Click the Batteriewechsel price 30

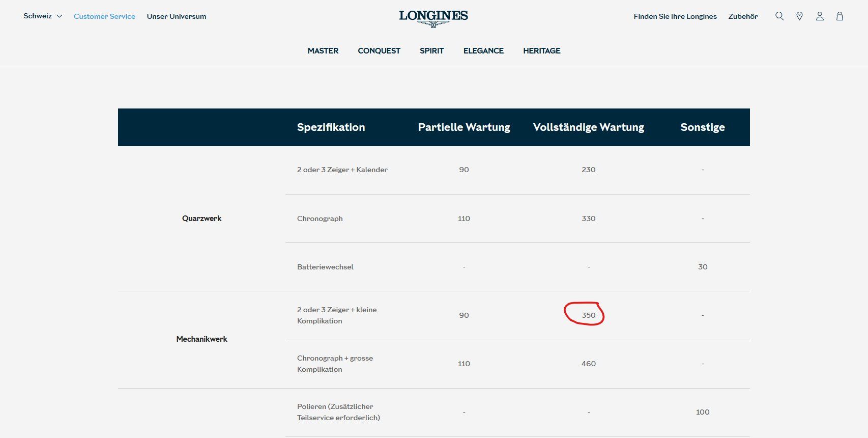[703, 267]
